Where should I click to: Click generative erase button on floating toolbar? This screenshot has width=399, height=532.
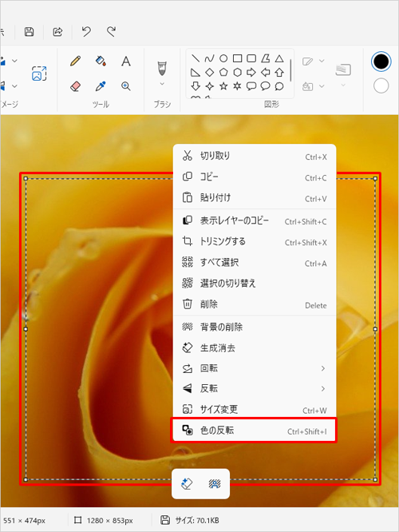(x=187, y=484)
